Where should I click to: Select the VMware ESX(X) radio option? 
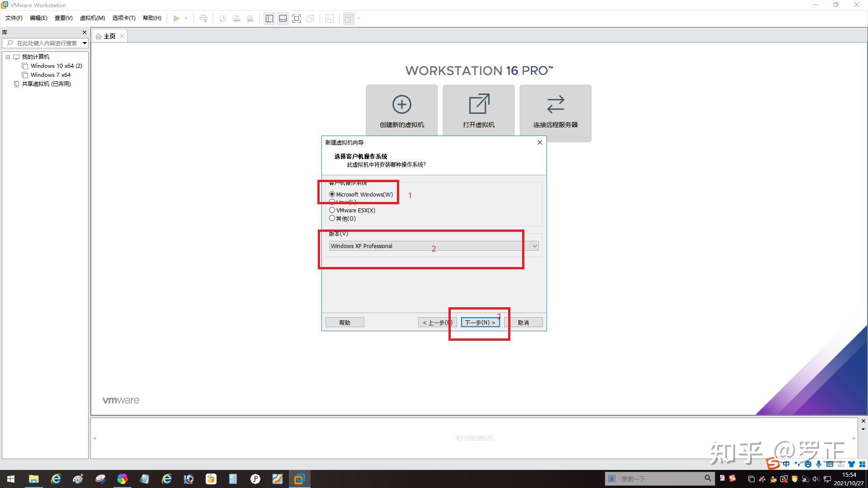point(332,210)
